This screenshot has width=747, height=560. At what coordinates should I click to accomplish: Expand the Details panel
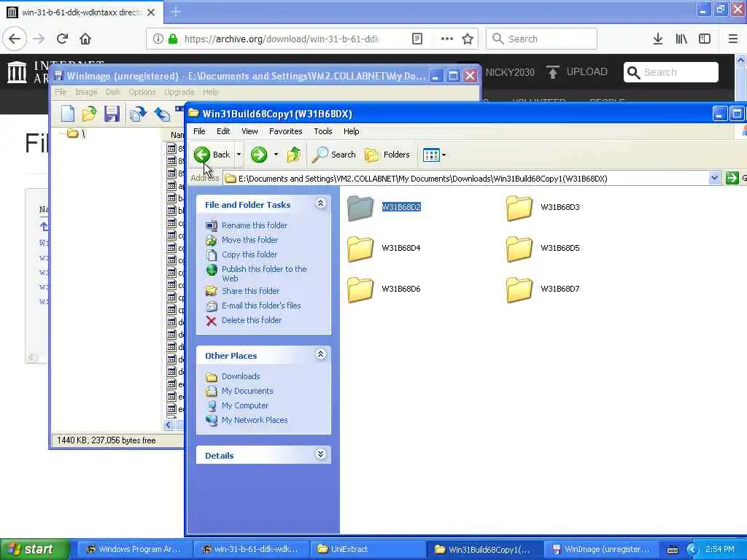tap(321, 454)
